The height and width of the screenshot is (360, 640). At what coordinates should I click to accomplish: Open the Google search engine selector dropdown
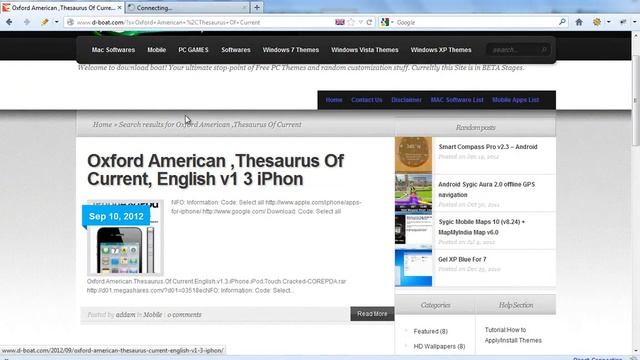(x=387, y=22)
